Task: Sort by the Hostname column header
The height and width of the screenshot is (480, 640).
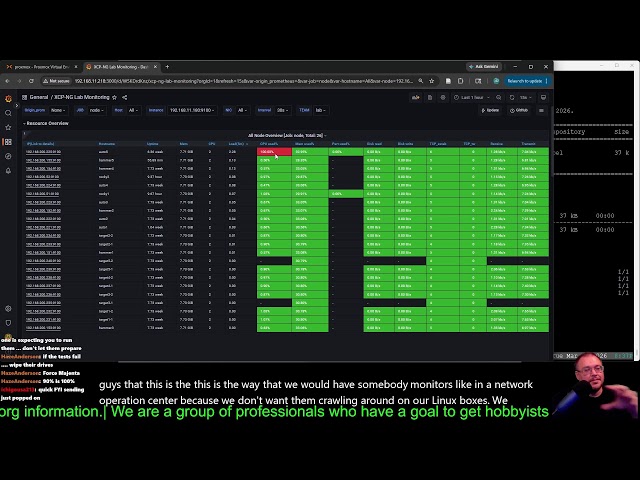Action: tap(107, 144)
